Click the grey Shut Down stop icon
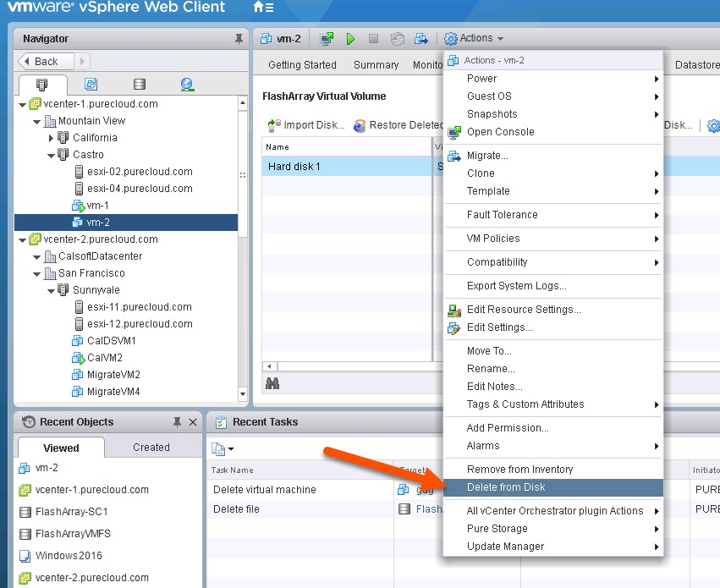 coord(374,39)
